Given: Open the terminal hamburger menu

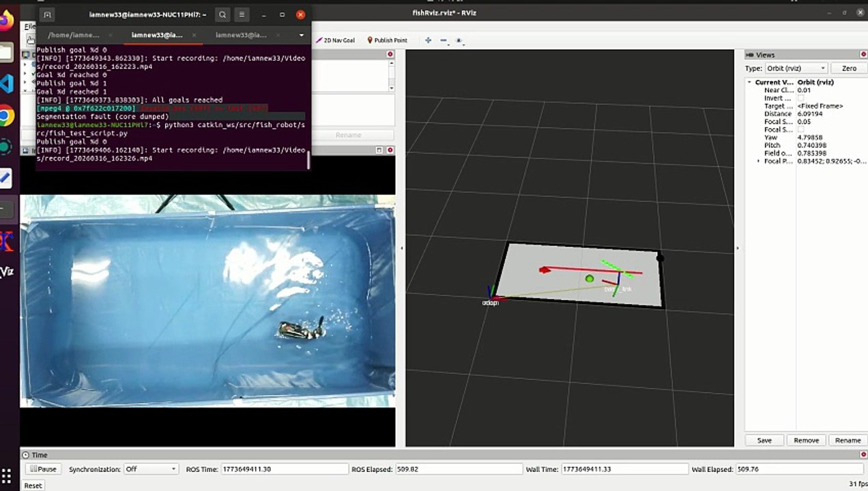Looking at the screenshot, I should tap(242, 14).
